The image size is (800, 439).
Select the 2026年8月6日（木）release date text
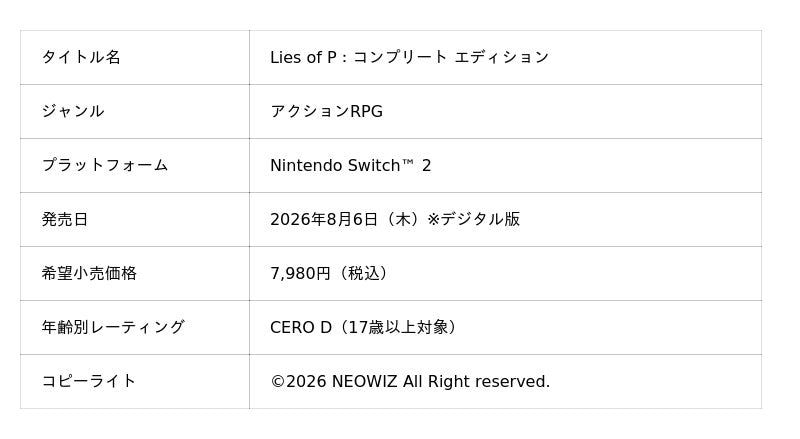347,220
